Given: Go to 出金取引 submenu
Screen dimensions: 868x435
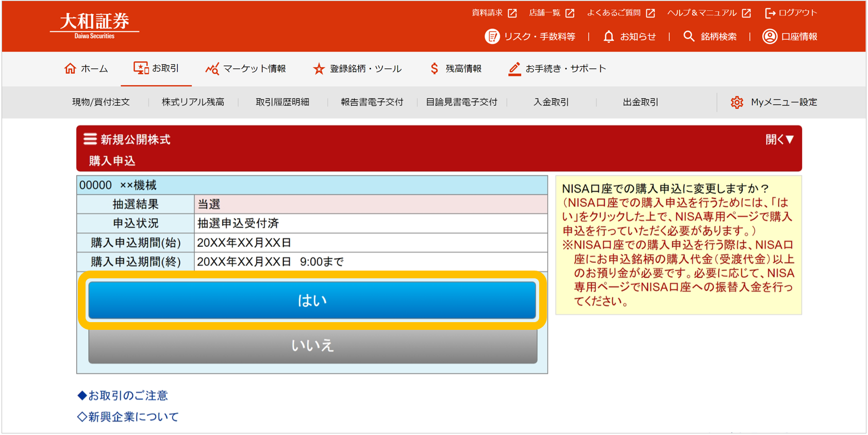Looking at the screenshot, I should [641, 103].
